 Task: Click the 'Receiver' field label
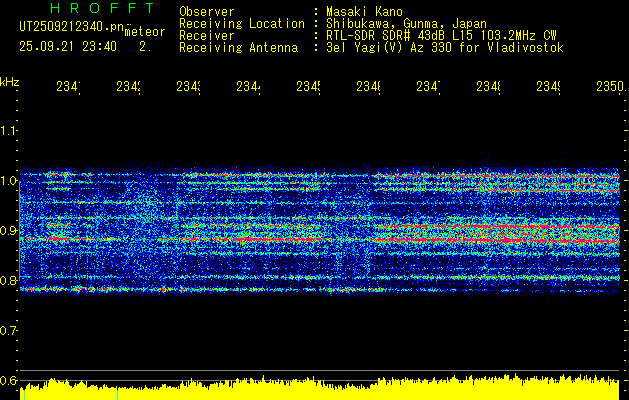click(207, 35)
